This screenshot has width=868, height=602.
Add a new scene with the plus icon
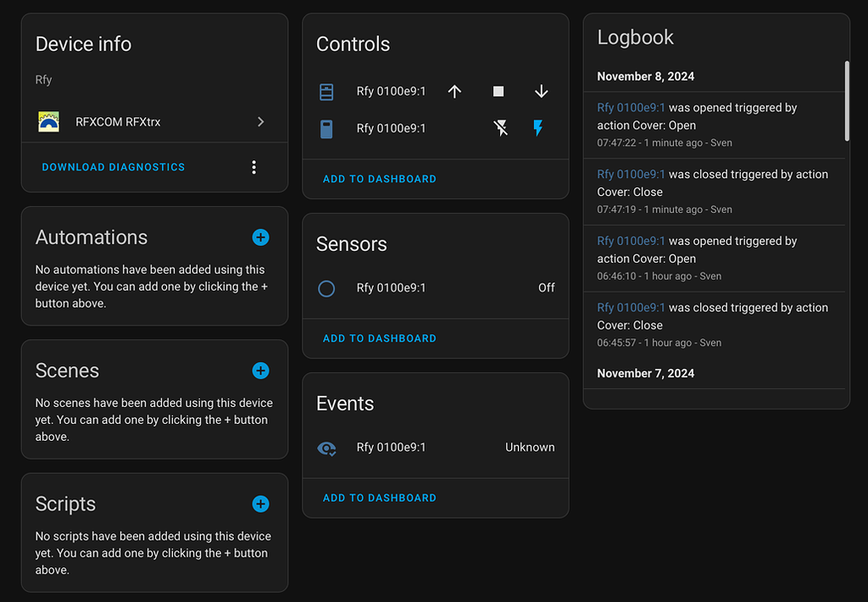(x=260, y=371)
